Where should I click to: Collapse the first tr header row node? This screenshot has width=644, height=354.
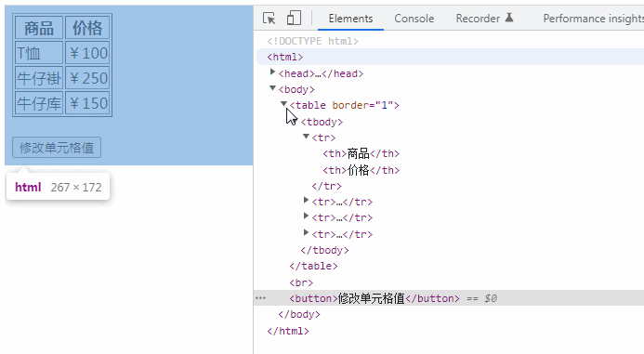pos(306,137)
